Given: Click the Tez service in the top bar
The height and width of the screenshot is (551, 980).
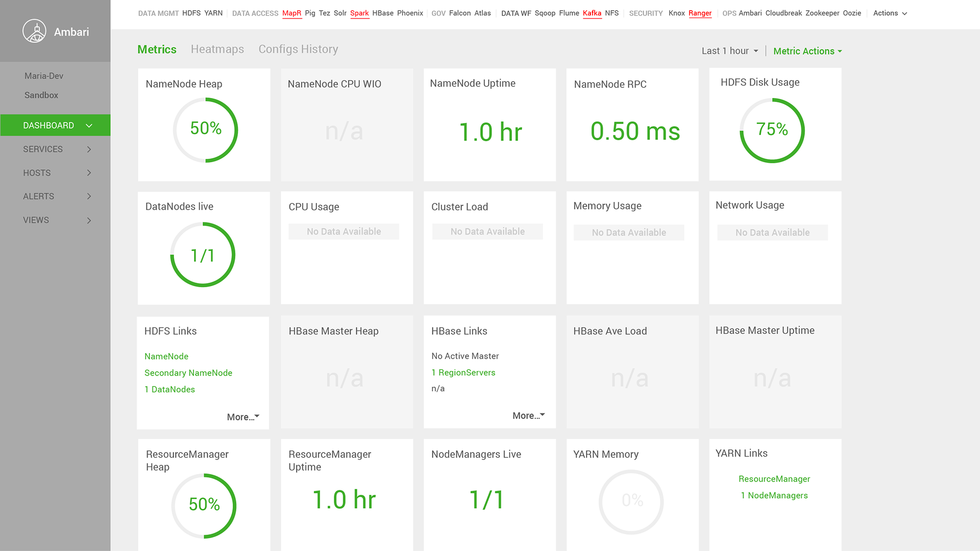Looking at the screenshot, I should [x=325, y=13].
